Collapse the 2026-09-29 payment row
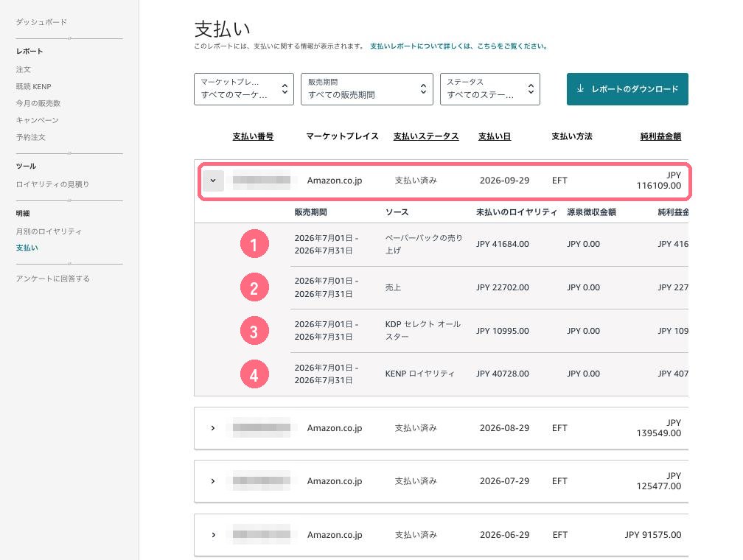The width and height of the screenshot is (743, 560). point(213,181)
